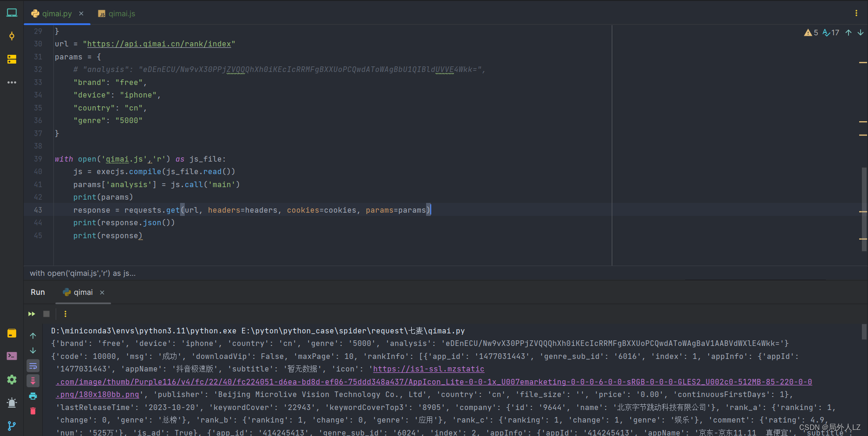Click the requests.get call on line 43
This screenshot has height=436, width=868.
coord(252,210)
